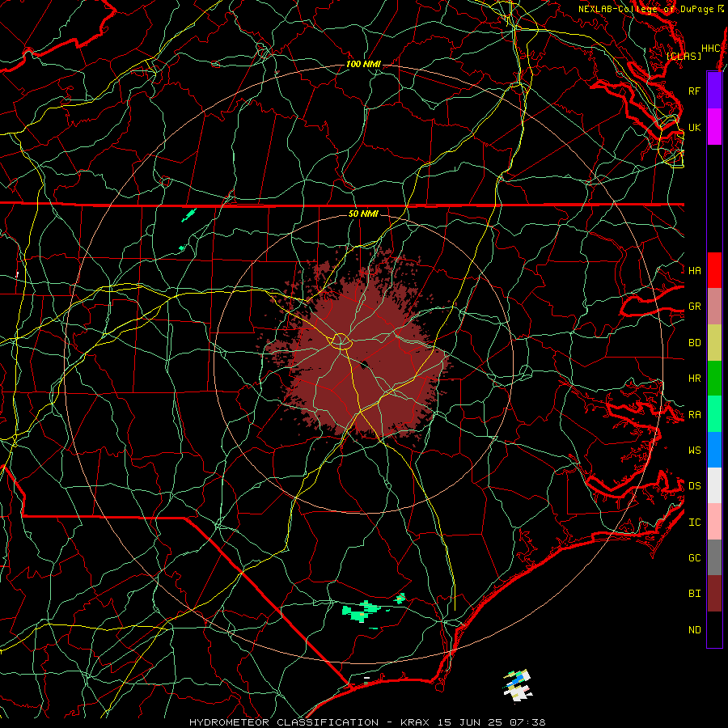
Task: Click the KRAX radar site identifier
Action: (x=415, y=722)
